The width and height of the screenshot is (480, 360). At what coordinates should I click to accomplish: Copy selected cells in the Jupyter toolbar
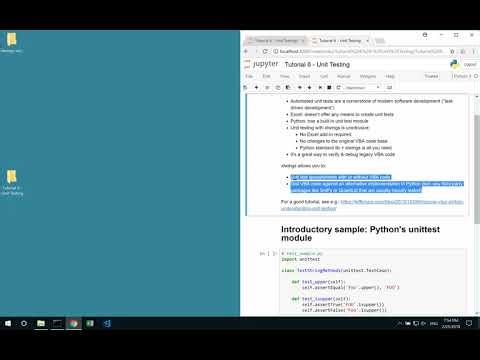[x=277, y=87]
